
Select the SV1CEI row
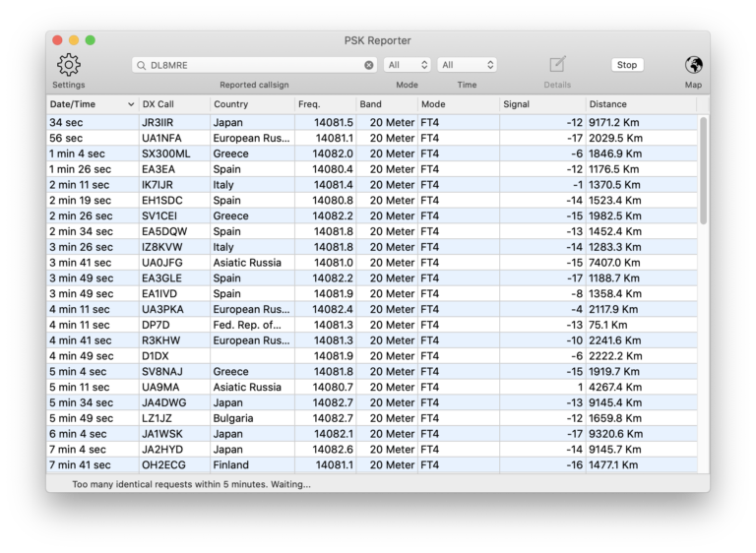[x=372, y=216]
